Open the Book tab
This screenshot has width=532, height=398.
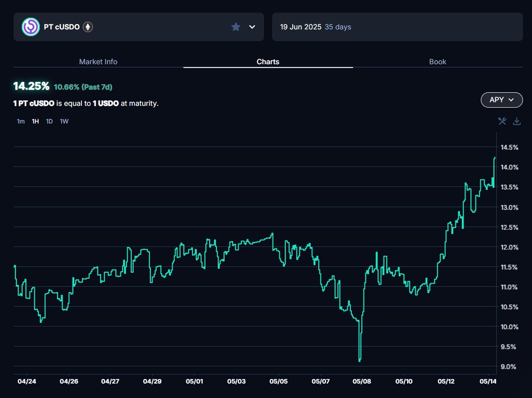(438, 62)
